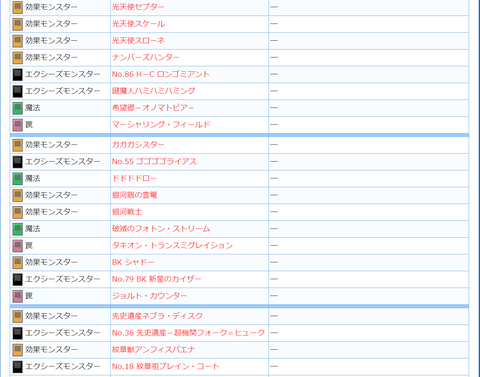Click the dash cell in the BK シャドー row
The image size is (480, 377).
368,262
